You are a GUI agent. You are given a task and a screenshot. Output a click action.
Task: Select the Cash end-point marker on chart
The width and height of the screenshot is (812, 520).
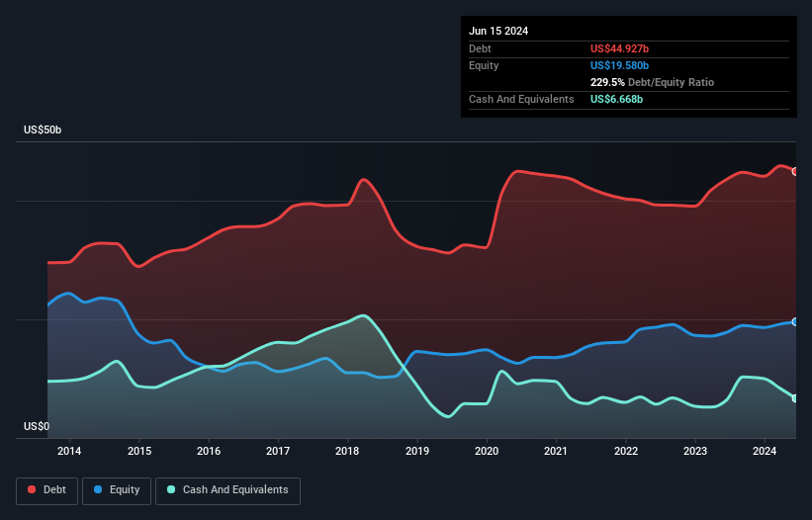[x=796, y=398]
